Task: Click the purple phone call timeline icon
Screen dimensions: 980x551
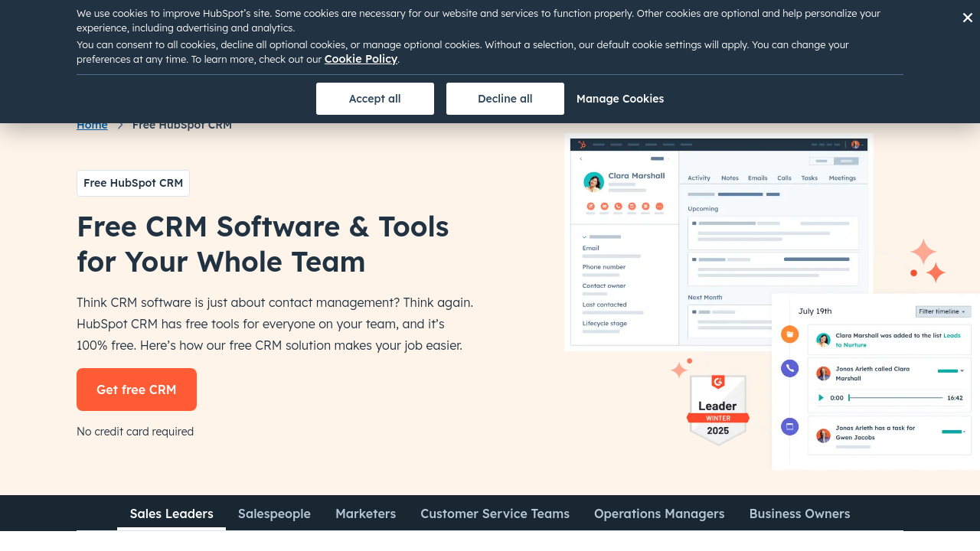Action: point(789,368)
